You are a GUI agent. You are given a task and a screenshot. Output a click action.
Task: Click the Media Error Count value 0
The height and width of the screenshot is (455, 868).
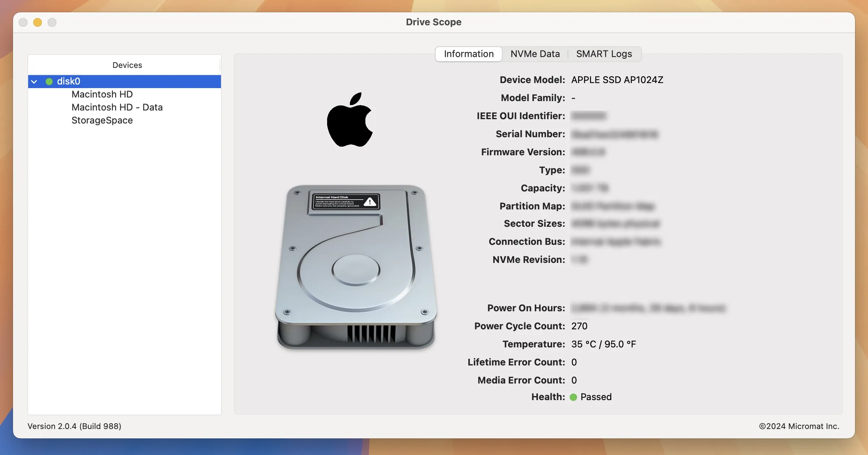click(574, 380)
